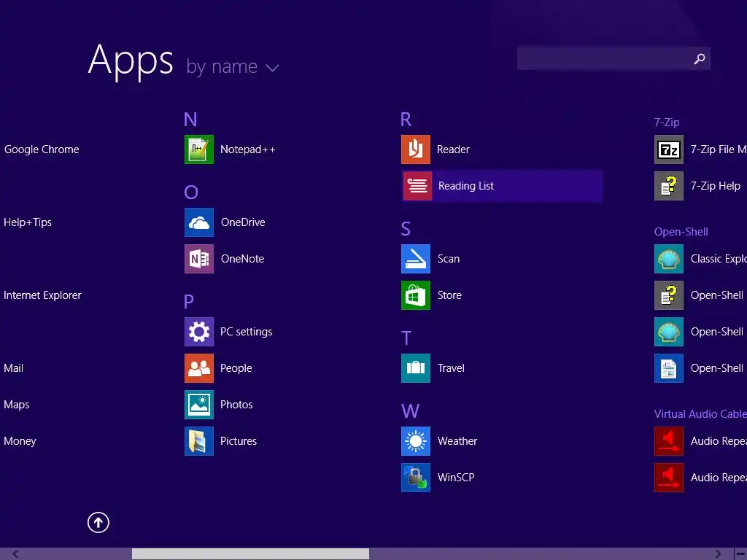The height and width of the screenshot is (560, 747).
Task: Open the sort 'by name' dropdown
Action: [x=232, y=66]
